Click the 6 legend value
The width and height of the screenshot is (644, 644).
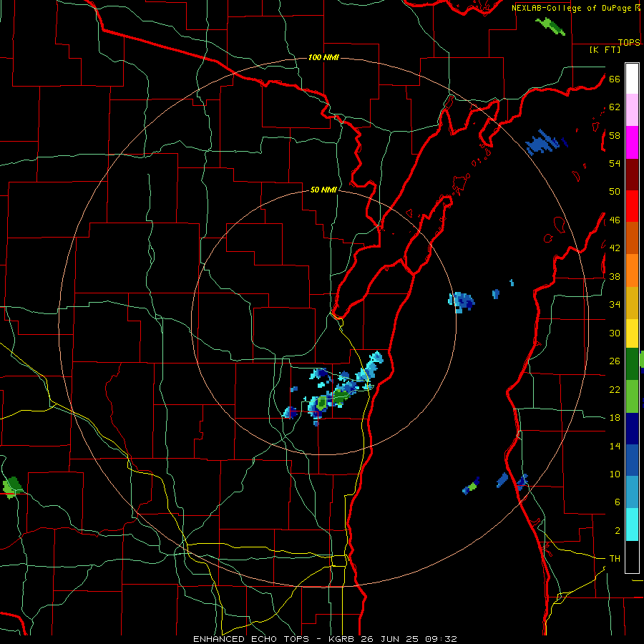click(618, 502)
